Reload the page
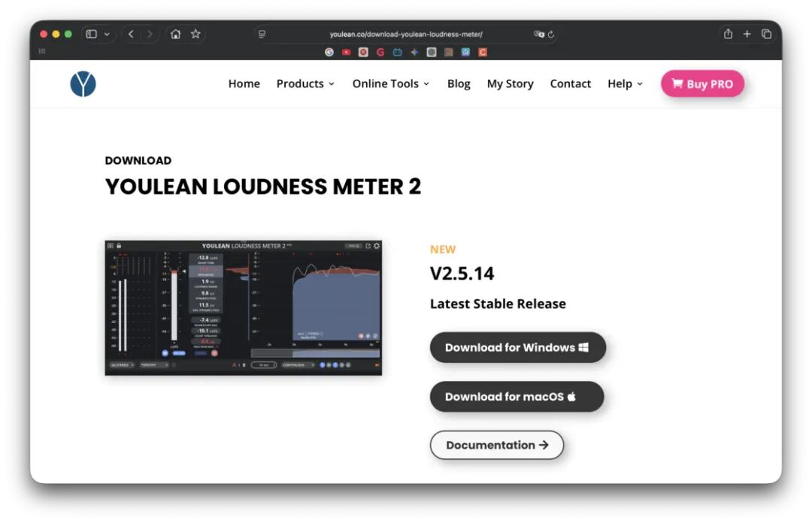812x523 pixels. click(x=551, y=34)
